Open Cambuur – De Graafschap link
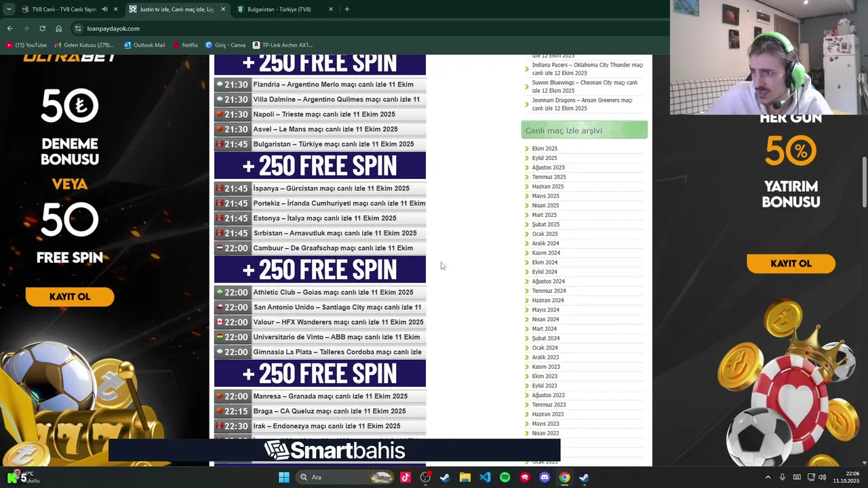 click(x=333, y=248)
